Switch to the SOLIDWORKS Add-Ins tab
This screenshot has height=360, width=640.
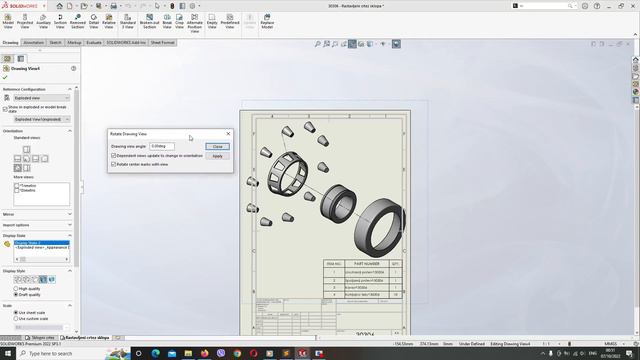(x=126, y=42)
